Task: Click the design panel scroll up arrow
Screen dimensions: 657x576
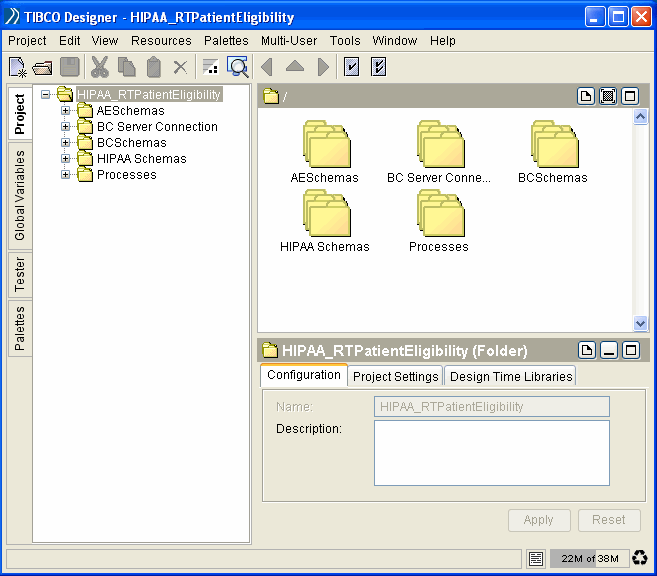Action: (640, 116)
